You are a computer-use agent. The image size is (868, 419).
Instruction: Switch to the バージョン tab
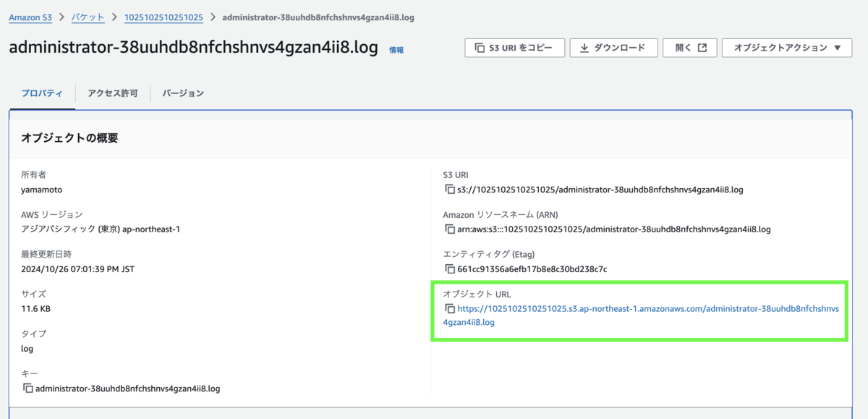(x=183, y=93)
